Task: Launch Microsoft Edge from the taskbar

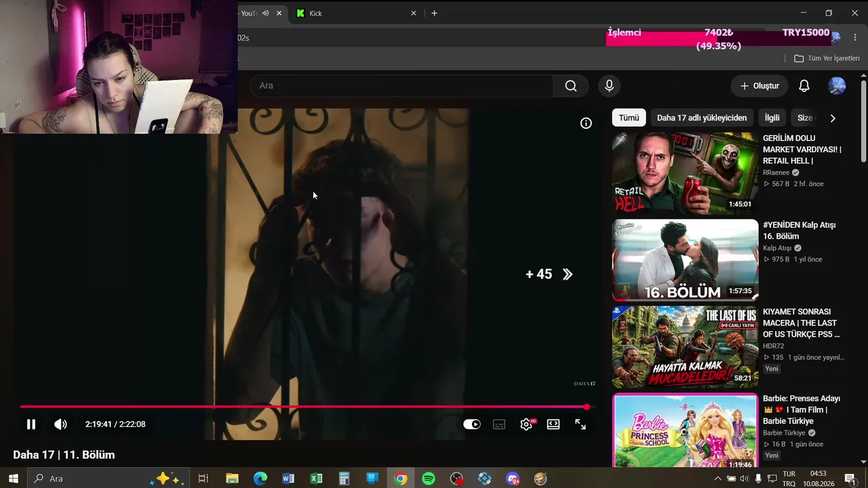Action: [260, 479]
